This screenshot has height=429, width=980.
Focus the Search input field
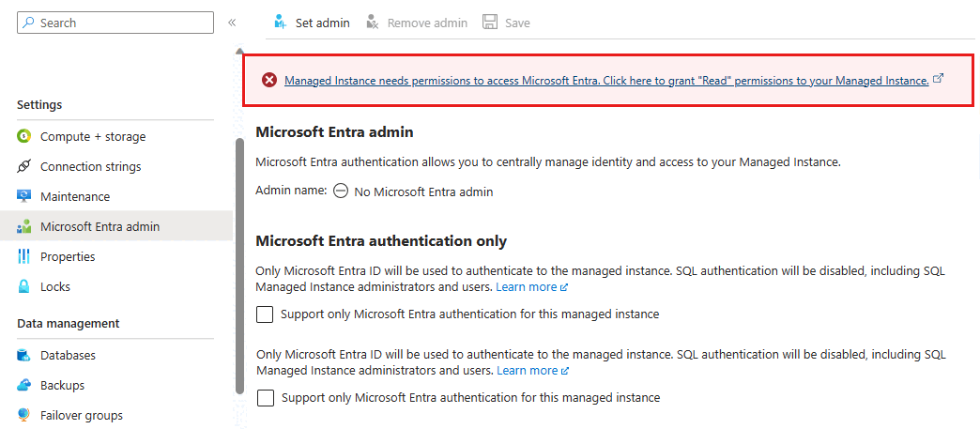[122, 23]
